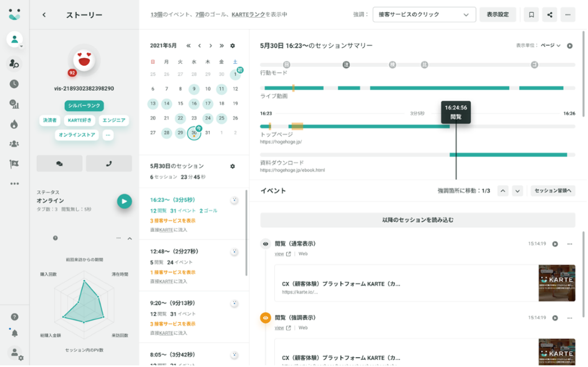Select the 16:23〜（3分5秒） session
Viewport: 588px width, 367px height.
coord(193,214)
